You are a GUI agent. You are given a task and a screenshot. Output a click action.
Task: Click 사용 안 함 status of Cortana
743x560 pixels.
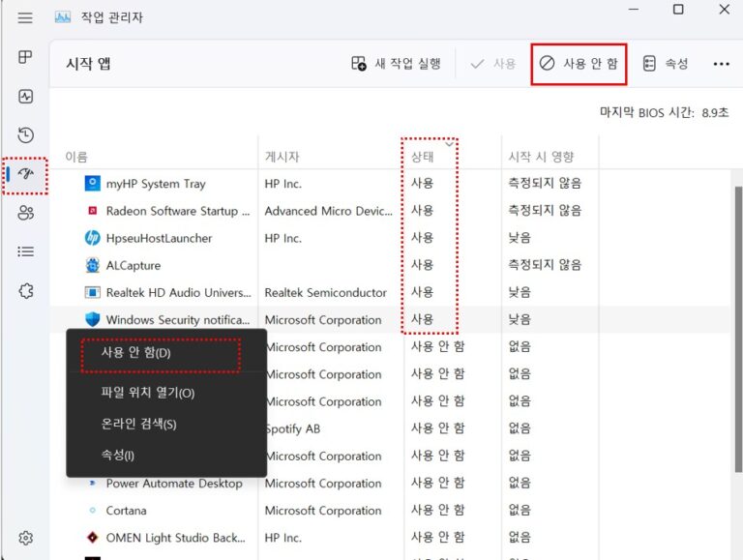tap(437, 511)
